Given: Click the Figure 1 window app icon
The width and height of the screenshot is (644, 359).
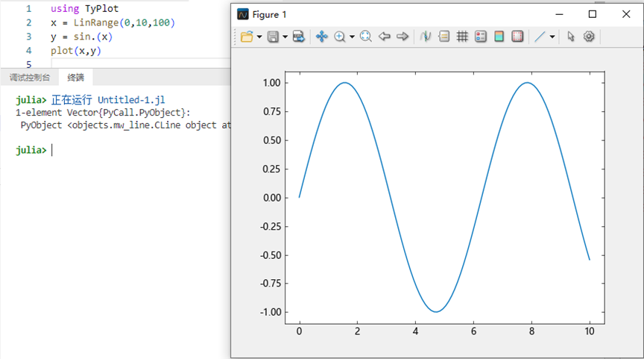Looking at the screenshot, I should 243,14.
